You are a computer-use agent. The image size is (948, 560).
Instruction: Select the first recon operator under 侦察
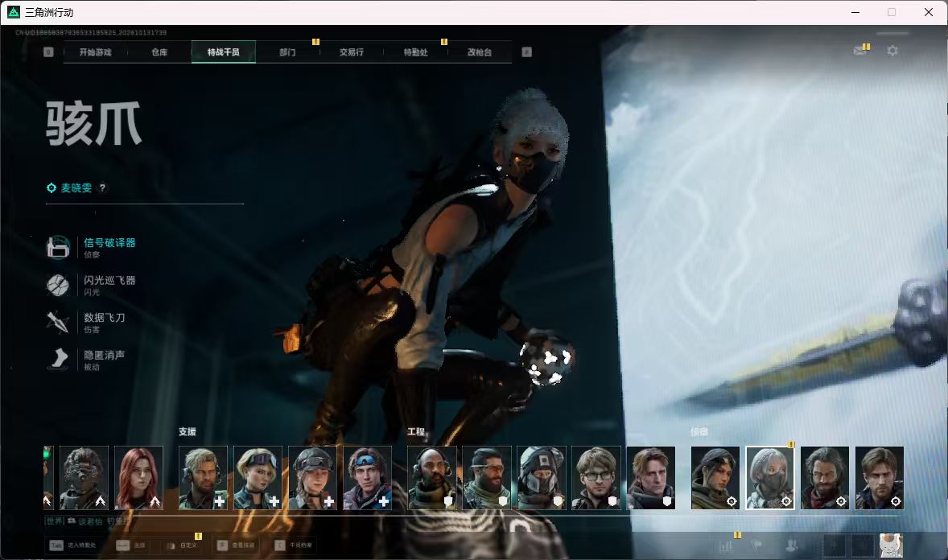[x=715, y=478]
